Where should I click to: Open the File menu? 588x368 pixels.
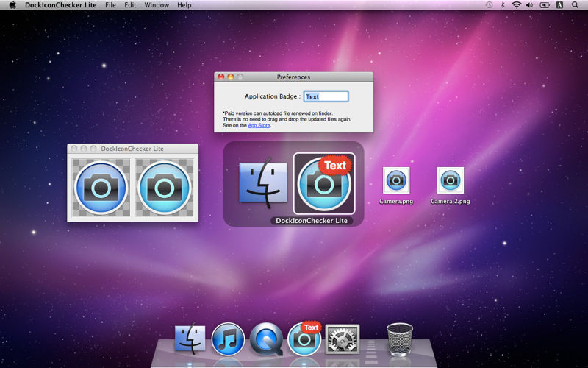click(x=110, y=5)
